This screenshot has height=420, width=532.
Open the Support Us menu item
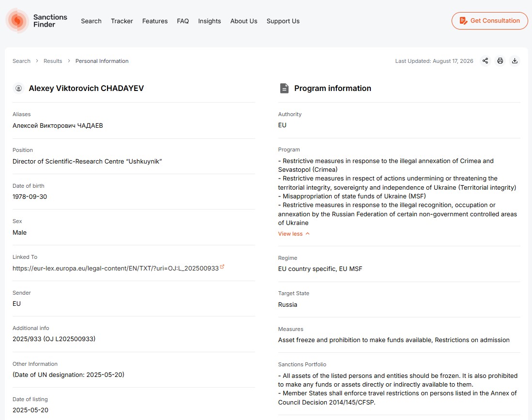[283, 21]
